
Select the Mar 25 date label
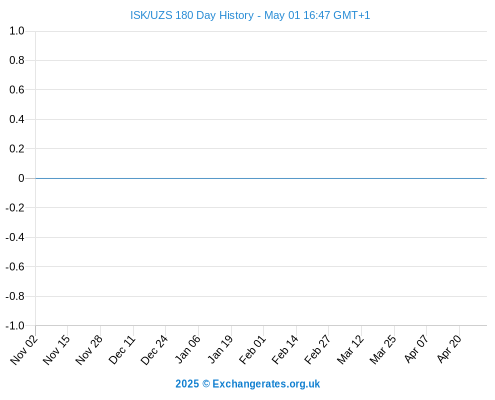(383, 350)
